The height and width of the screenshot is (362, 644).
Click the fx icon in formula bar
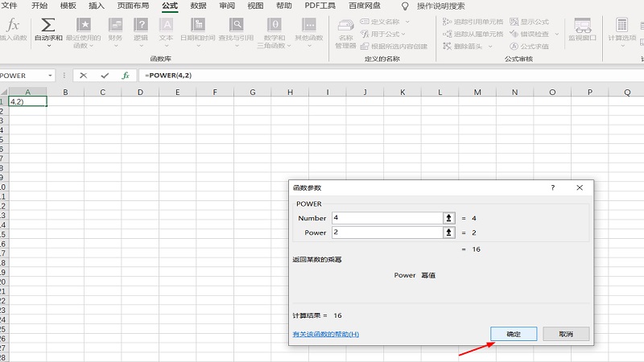[x=125, y=76]
